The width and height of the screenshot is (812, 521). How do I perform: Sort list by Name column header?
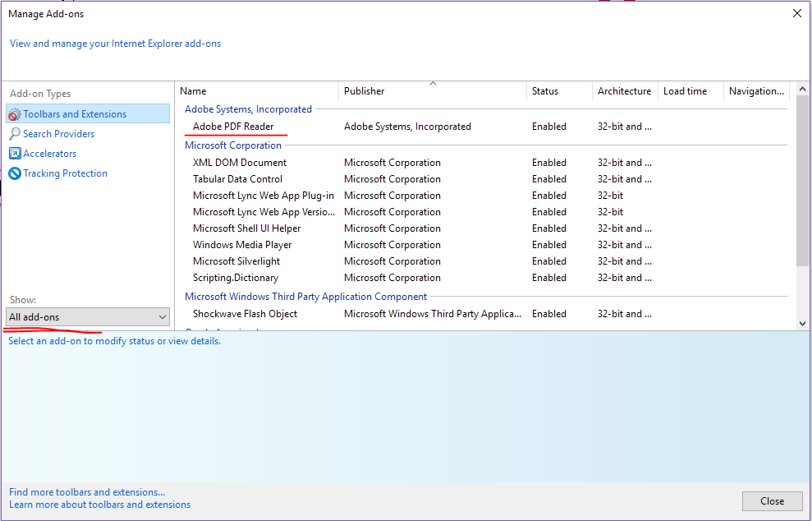point(257,91)
